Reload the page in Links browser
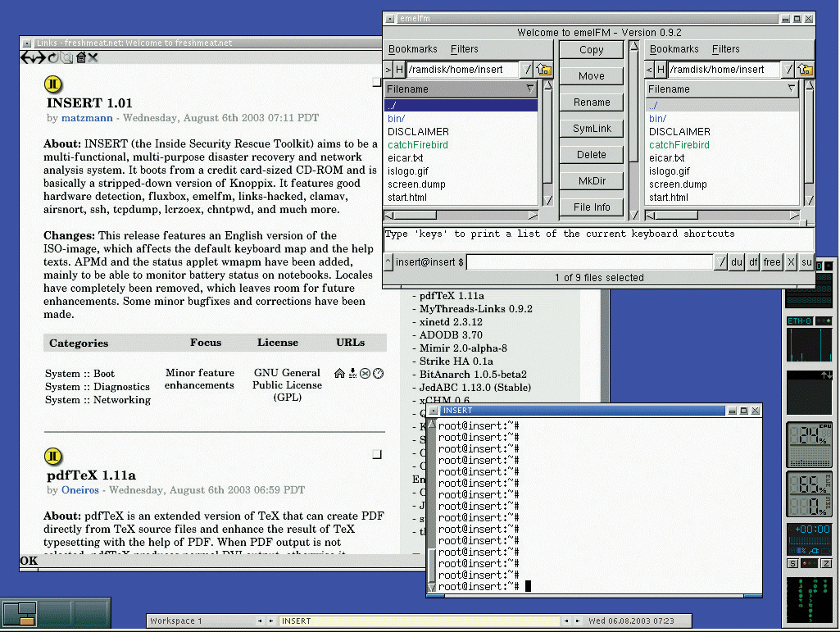The image size is (840, 632). click(53, 57)
